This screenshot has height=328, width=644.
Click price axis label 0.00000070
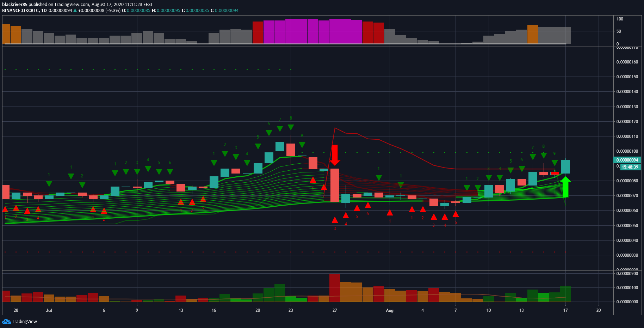coord(627,196)
